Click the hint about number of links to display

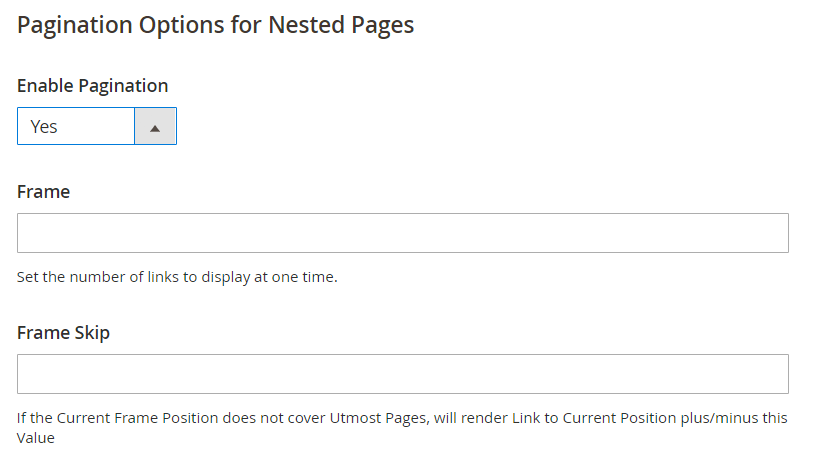pos(177,277)
